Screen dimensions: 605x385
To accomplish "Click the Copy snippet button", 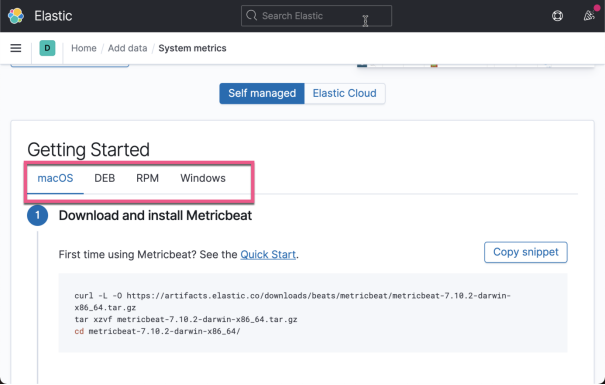I will coord(526,252).
